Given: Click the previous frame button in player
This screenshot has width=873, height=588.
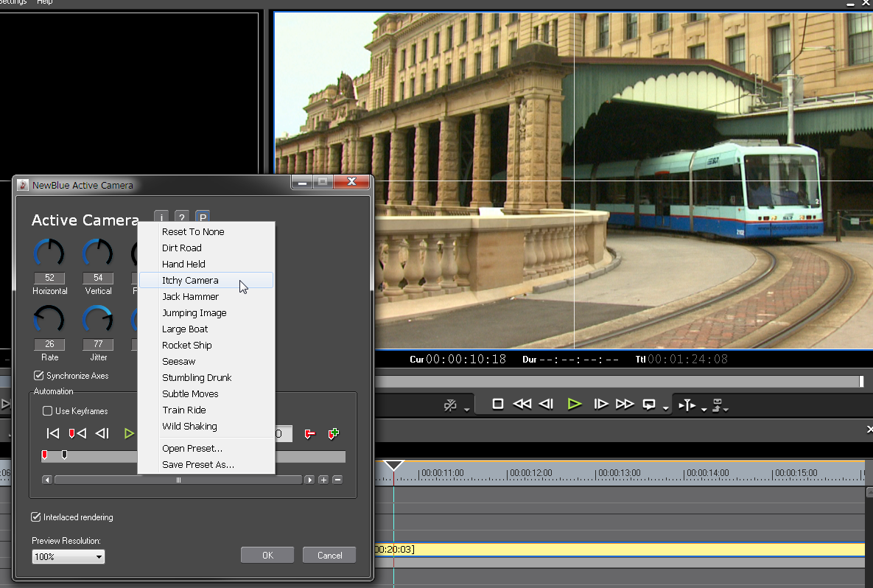Looking at the screenshot, I should [x=546, y=404].
